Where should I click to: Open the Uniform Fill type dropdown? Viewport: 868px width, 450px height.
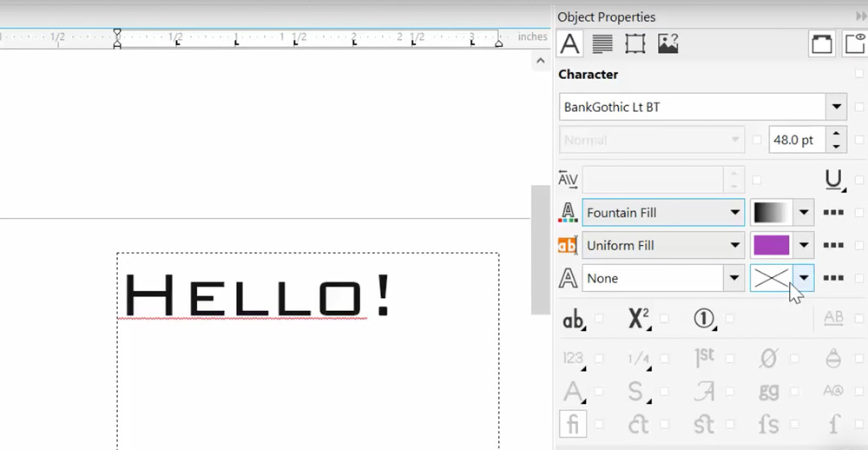pyautogui.click(x=663, y=246)
